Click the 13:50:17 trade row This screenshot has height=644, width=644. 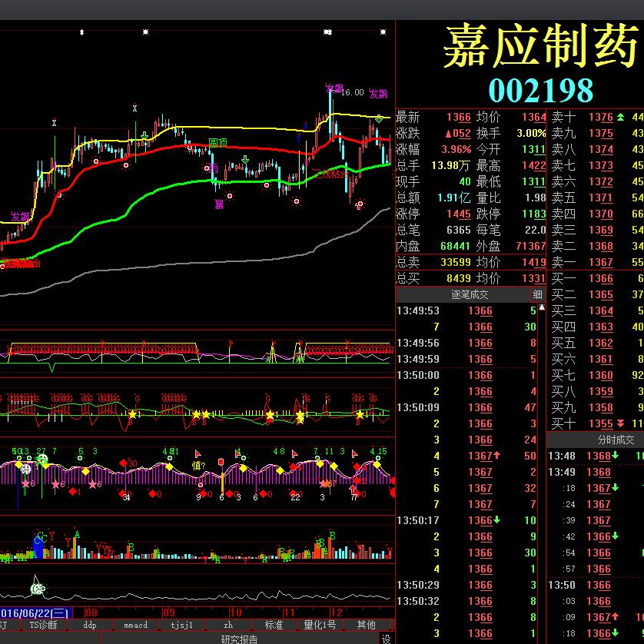[x=467, y=521]
